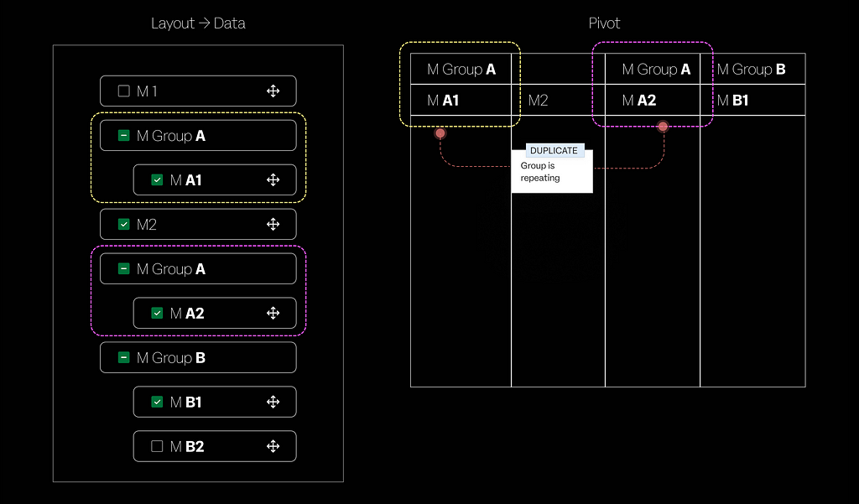Check the M B2 checkbox
Image resolution: width=859 pixels, height=504 pixels.
click(x=157, y=446)
